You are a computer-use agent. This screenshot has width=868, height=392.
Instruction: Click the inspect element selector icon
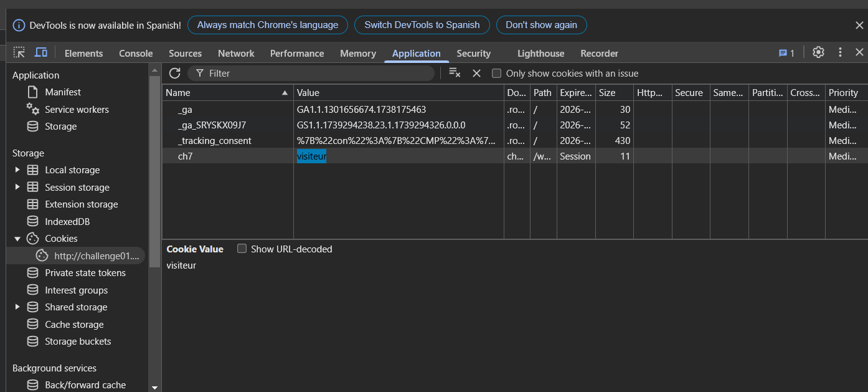point(19,53)
